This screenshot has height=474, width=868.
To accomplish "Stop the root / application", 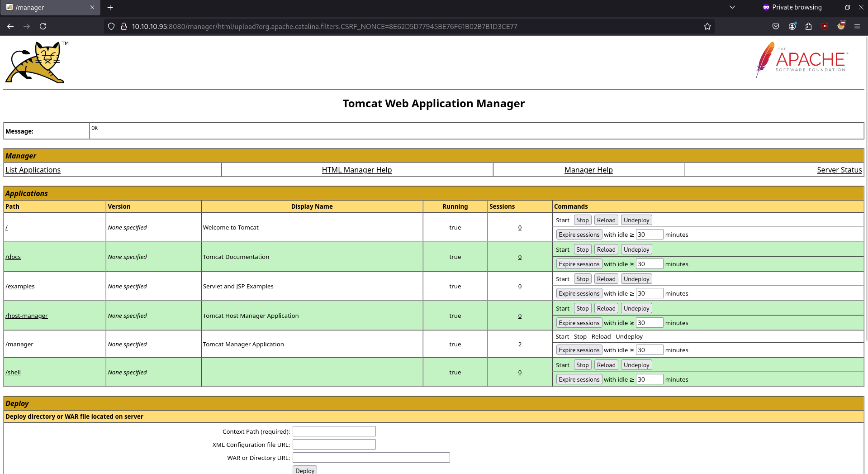I will (583, 220).
